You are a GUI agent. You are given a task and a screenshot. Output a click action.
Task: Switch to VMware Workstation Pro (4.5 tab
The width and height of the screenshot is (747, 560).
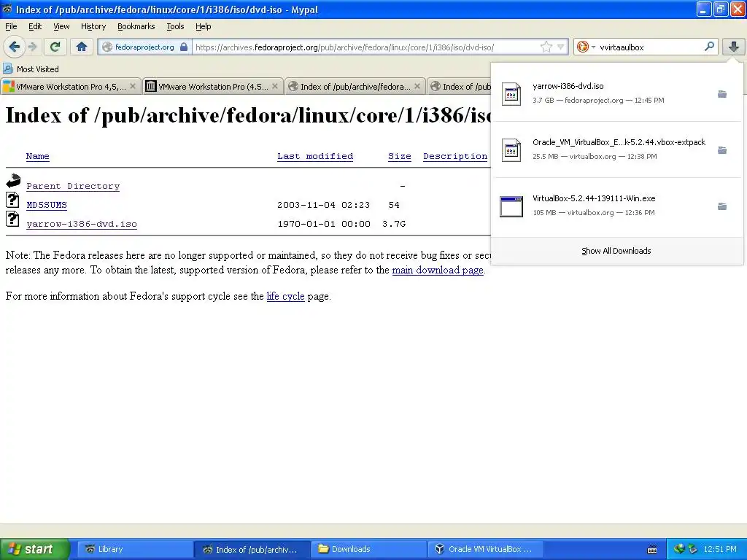coord(213,86)
